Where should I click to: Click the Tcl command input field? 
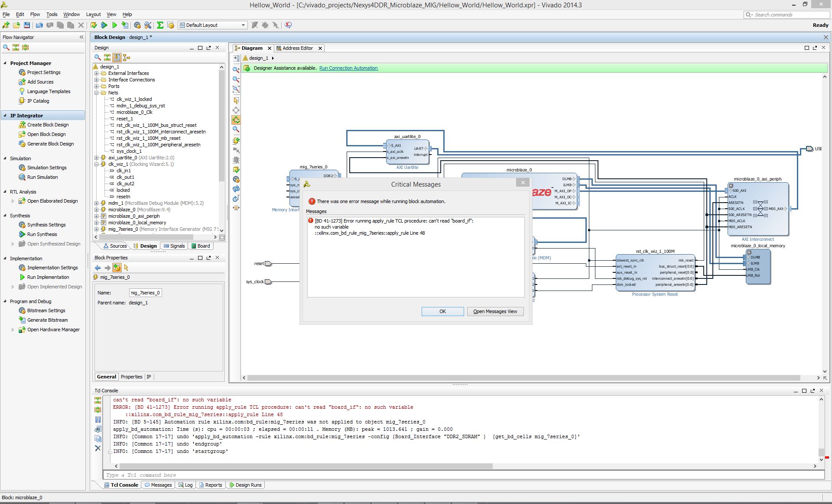[x=464, y=475]
